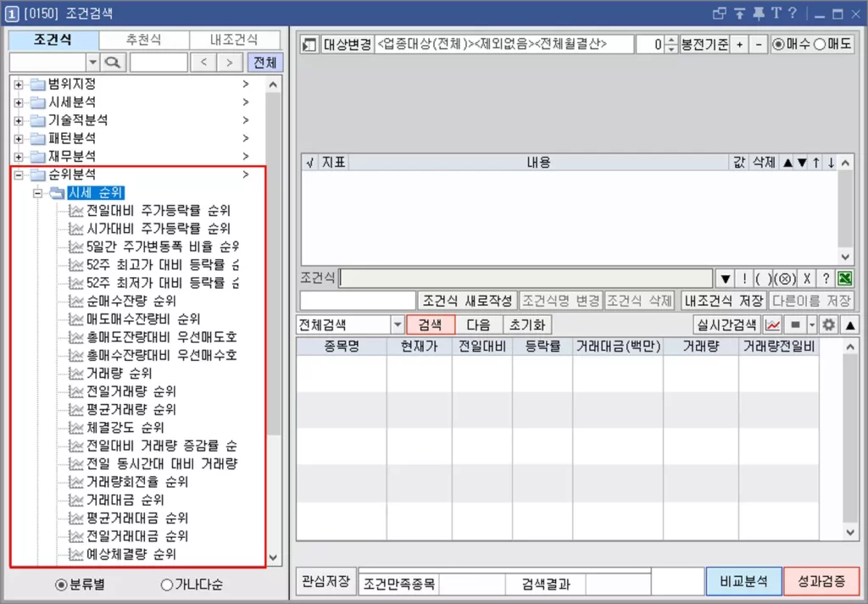Collapse the 시세 순위 subfolder

[x=37, y=193]
